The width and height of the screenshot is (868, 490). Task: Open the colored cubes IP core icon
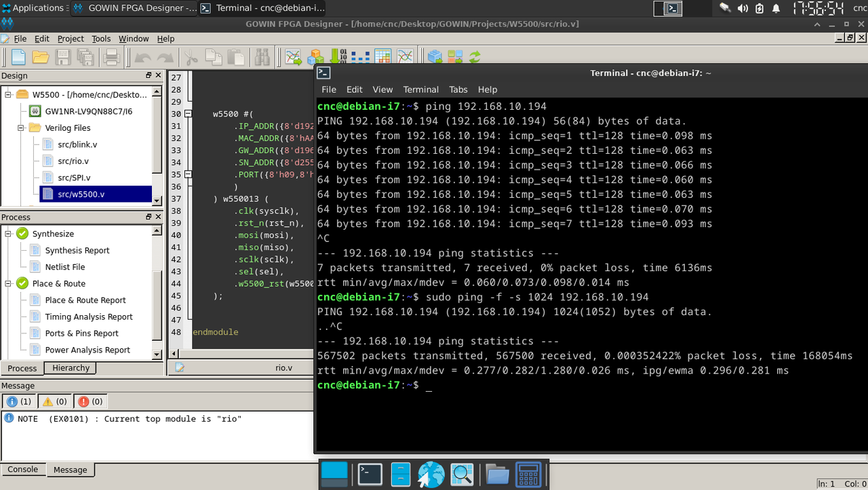pyautogui.click(x=315, y=57)
